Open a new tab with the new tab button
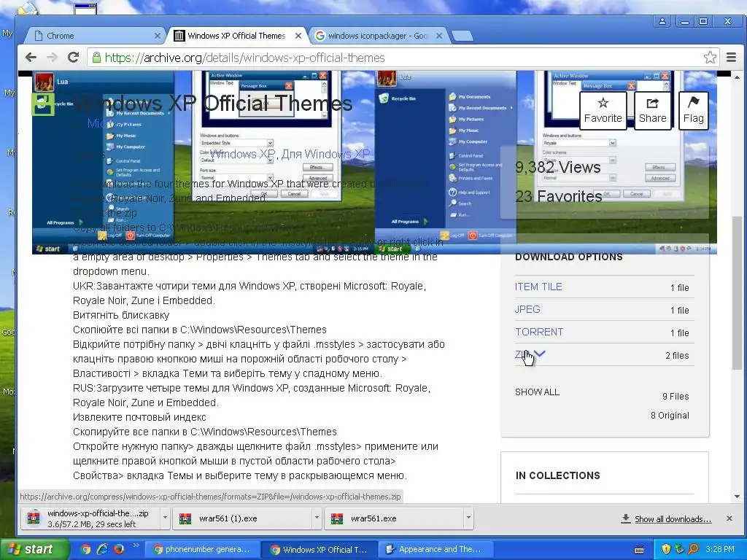 (x=462, y=36)
